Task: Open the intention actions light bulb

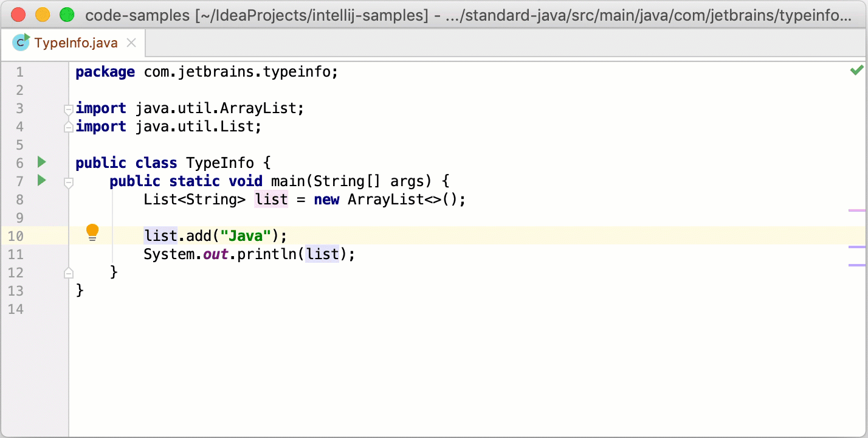Action: coord(92,232)
